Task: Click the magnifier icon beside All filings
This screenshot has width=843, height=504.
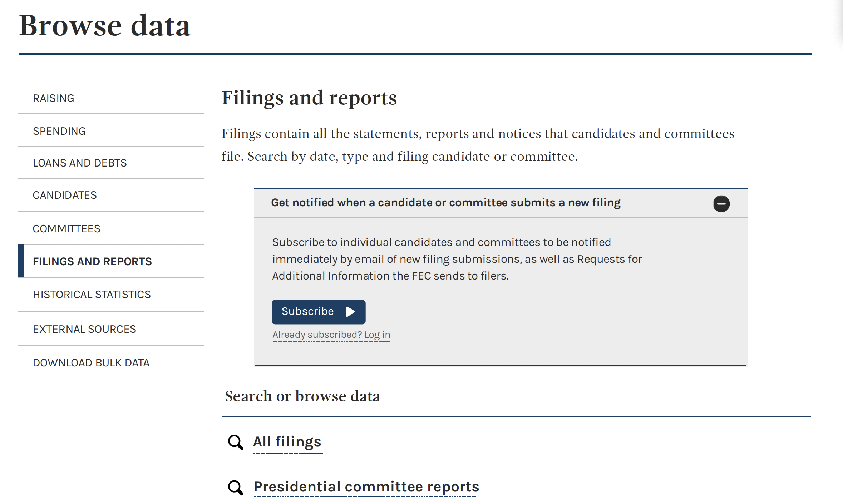Action: click(236, 443)
